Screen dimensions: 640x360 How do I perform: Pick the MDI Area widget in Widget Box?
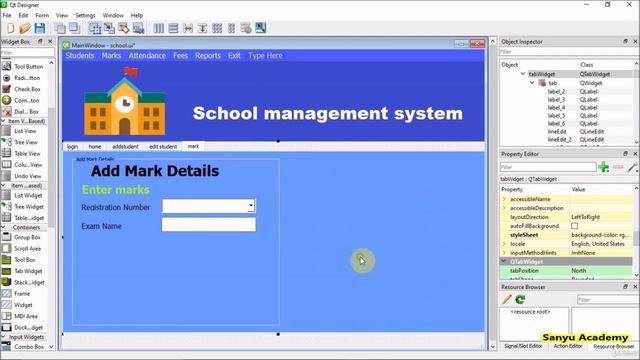[20, 316]
